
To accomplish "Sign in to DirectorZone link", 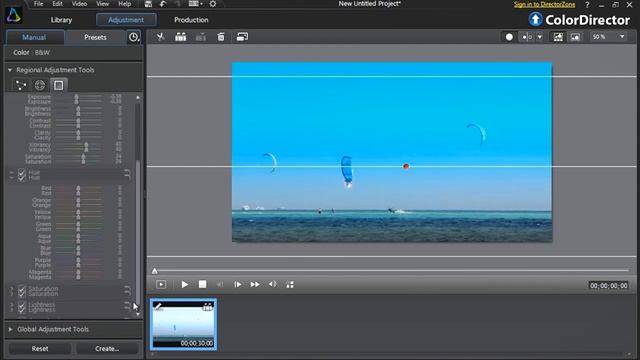I will (x=544, y=4).
